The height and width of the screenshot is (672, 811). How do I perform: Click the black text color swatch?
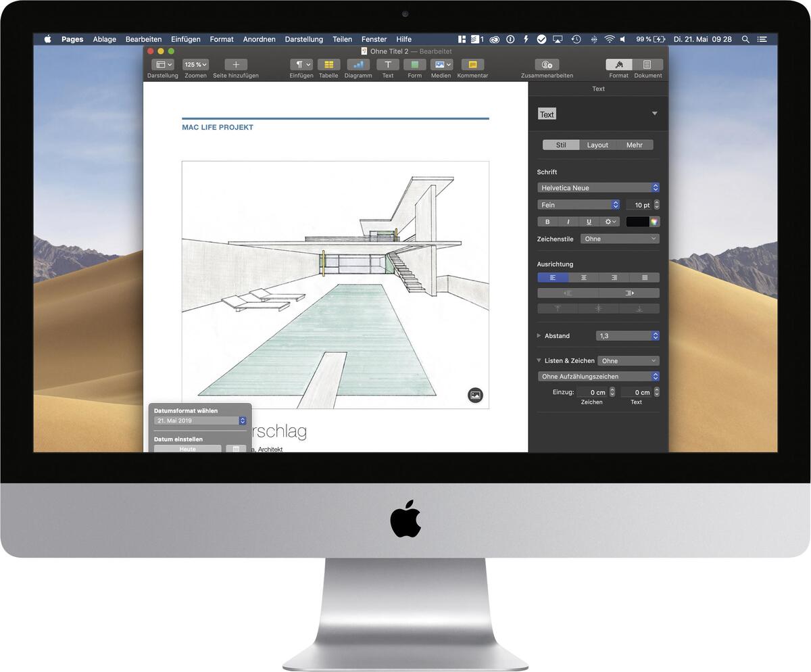637,222
